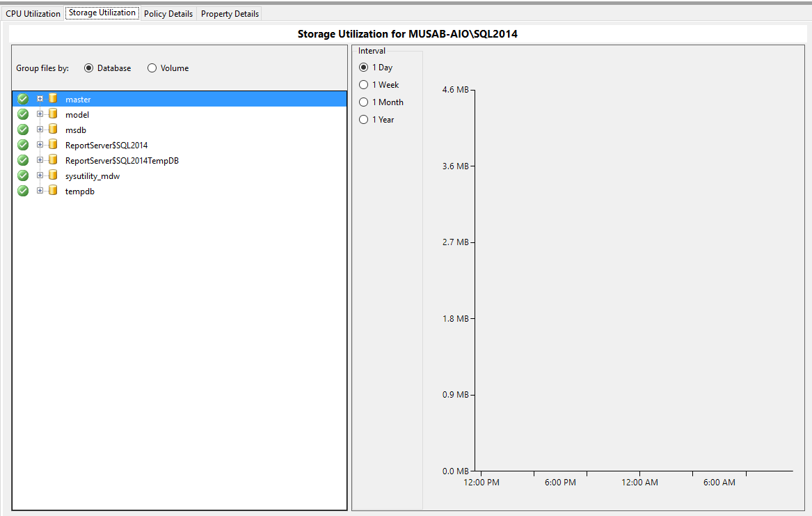The height and width of the screenshot is (516, 812).
Task: Click the sysutility_mdw database cylinder icon
Action: 53,175
